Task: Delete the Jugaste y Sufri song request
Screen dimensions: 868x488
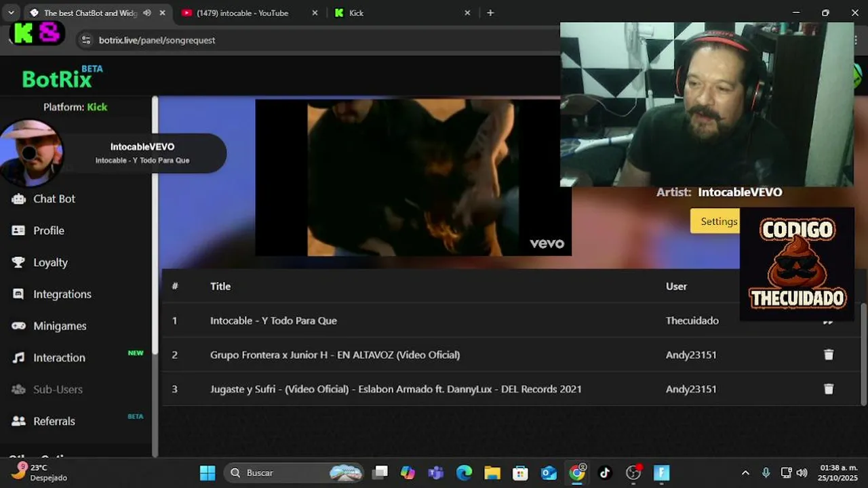Action: coord(828,389)
